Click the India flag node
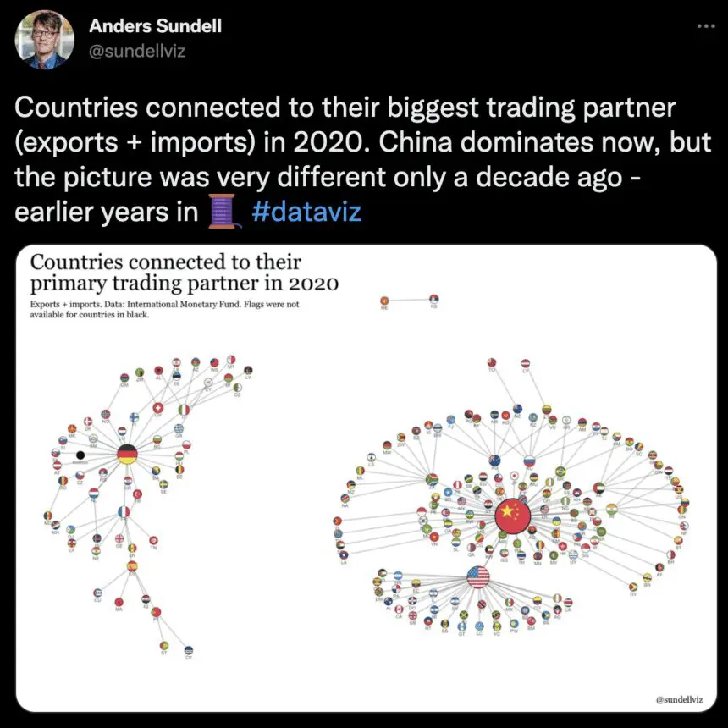The width and height of the screenshot is (728, 728). [x=613, y=510]
